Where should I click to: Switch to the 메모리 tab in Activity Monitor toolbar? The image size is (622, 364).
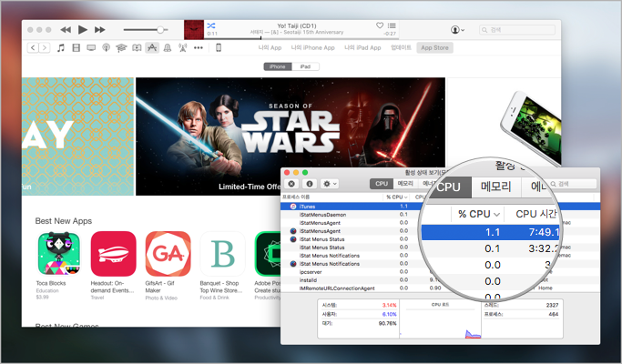click(x=405, y=184)
